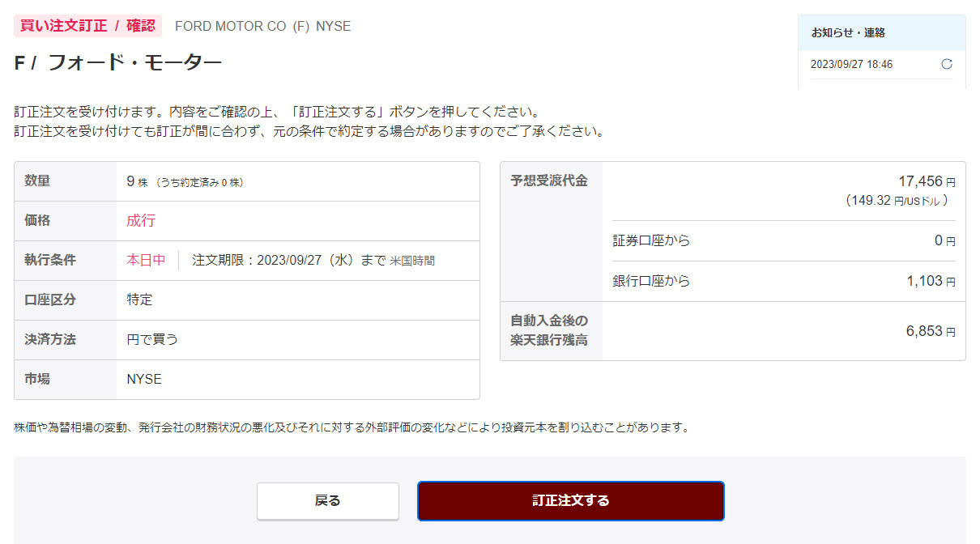Viewport: 980px width, 544px height.
Task: Select the FORD MOTOR CO (F) NYSE label
Action: tap(262, 26)
